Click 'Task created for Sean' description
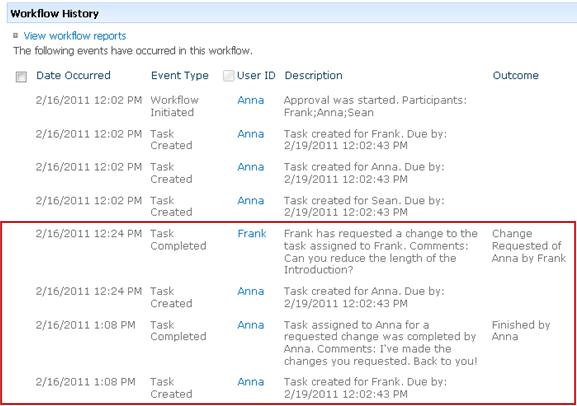Viewport: 577px width, 406px height. tap(364, 206)
